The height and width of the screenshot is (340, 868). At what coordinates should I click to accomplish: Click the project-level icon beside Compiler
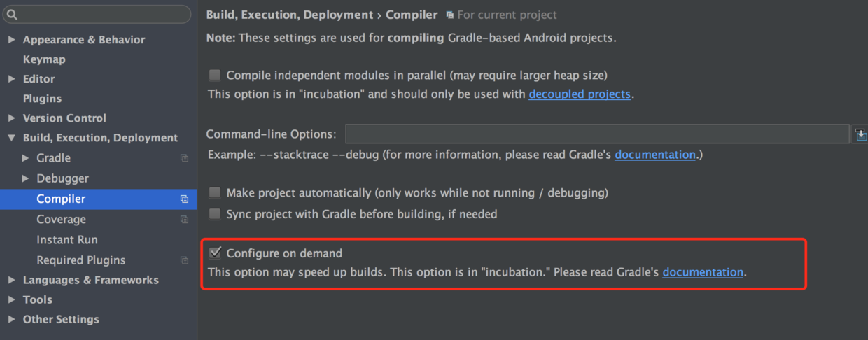(x=184, y=199)
